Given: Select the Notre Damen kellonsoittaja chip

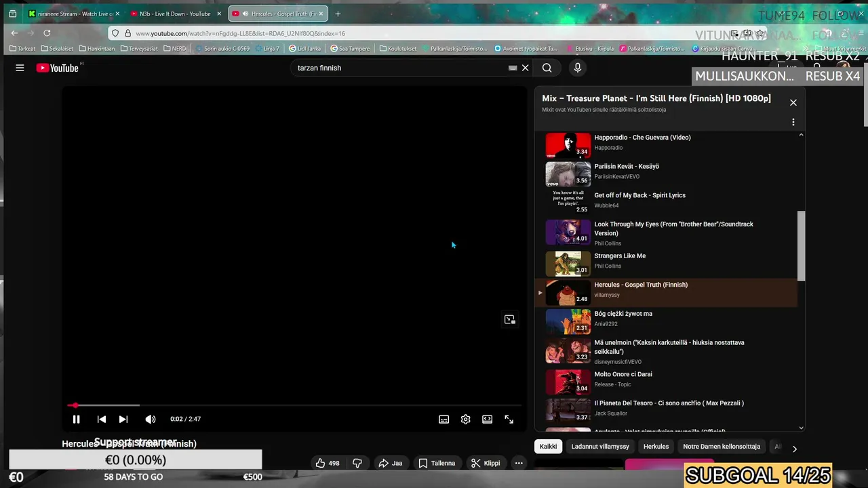Looking at the screenshot, I should [722, 447].
